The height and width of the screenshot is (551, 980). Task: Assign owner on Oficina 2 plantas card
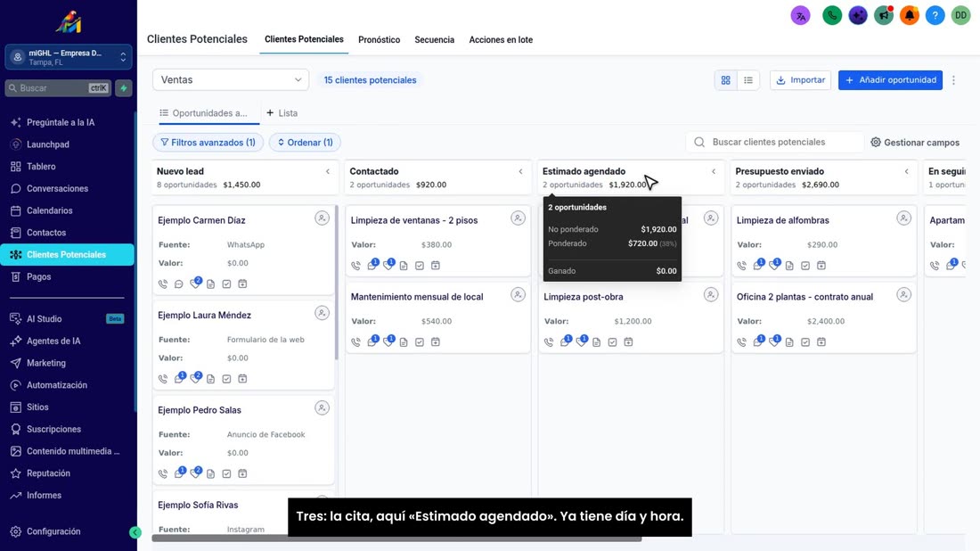tap(903, 294)
